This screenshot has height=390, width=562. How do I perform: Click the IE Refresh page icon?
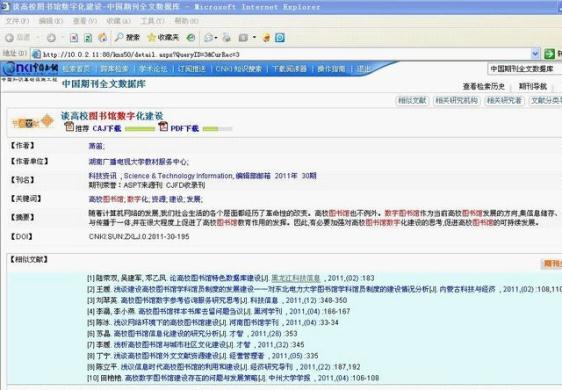click(x=88, y=38)
